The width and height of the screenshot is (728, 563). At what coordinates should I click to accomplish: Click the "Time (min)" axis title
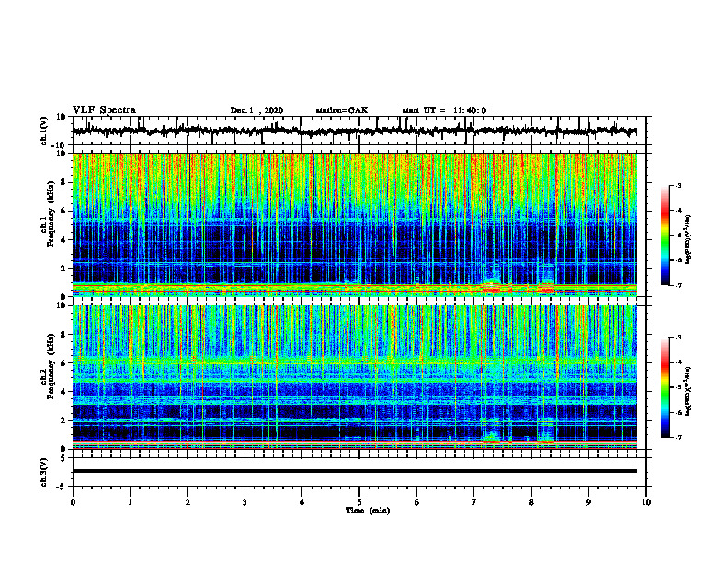(x=368, y=511)
